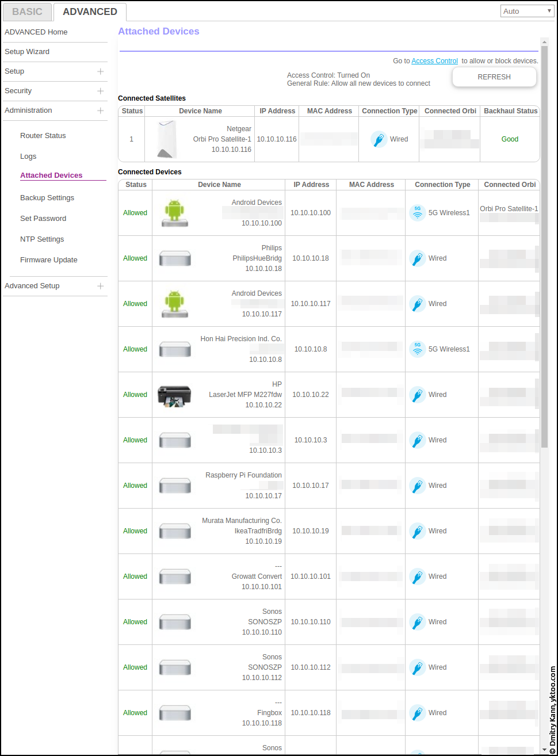Click the wired icon for 10.10.10.18
This screenshot has height=756, width=558.
click(417, 258)
